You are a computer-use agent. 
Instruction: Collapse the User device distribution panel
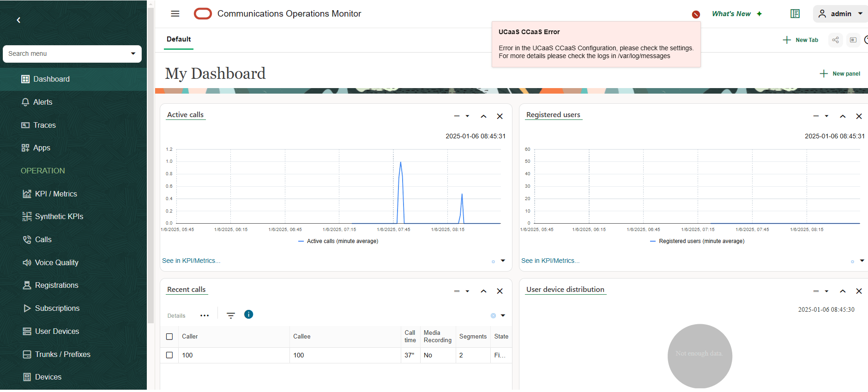pyautogui.click(x=843, y=291)
